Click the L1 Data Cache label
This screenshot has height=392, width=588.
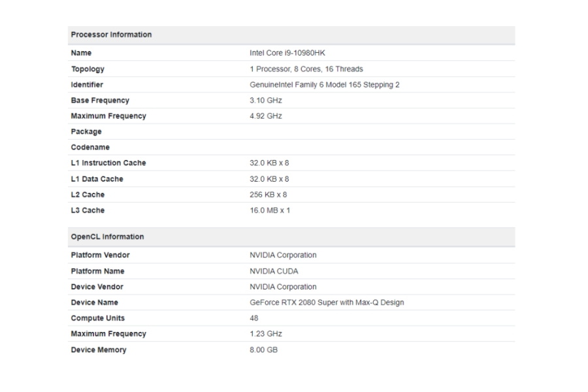pyautogui.click(x=97, y=179)
